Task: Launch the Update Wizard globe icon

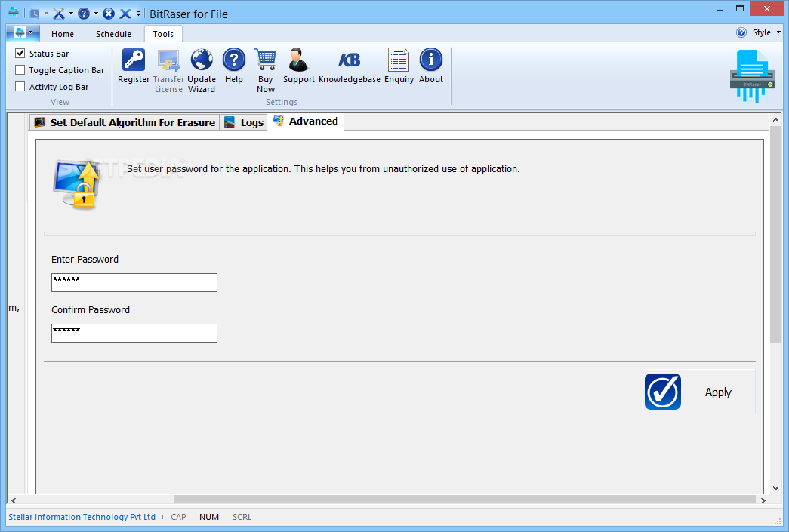Action: 202,60
